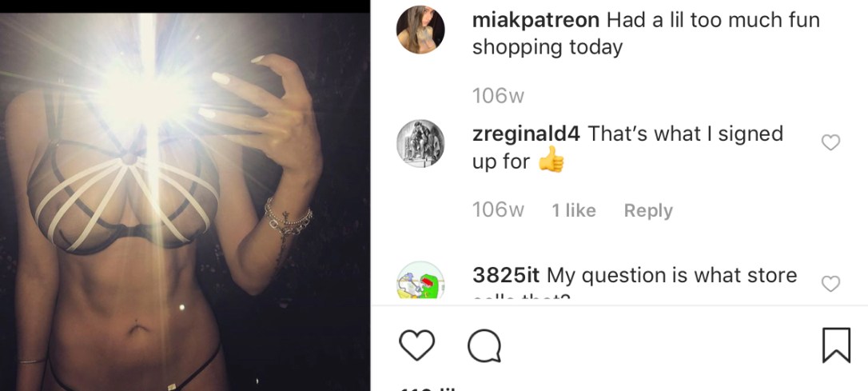View who liked zreginald4's comment (1 like)

click(x=574, y=210)
